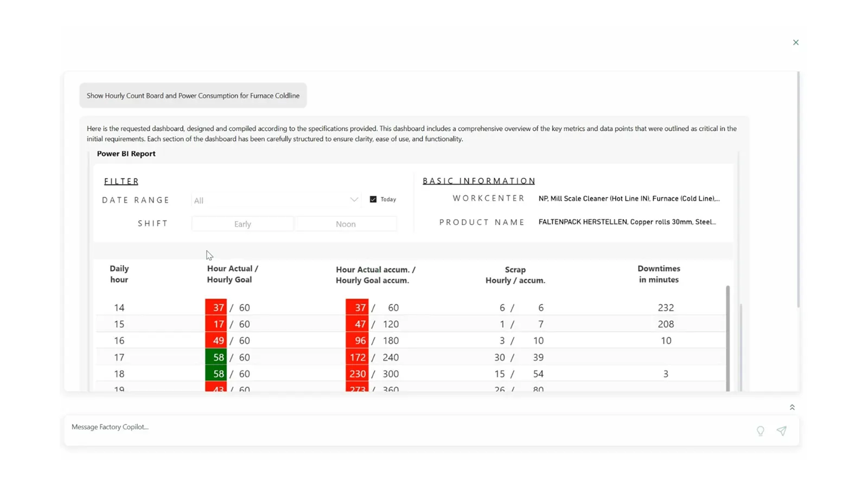Click the double-chevron collapse icon above message box

click(x=792, y=407)
